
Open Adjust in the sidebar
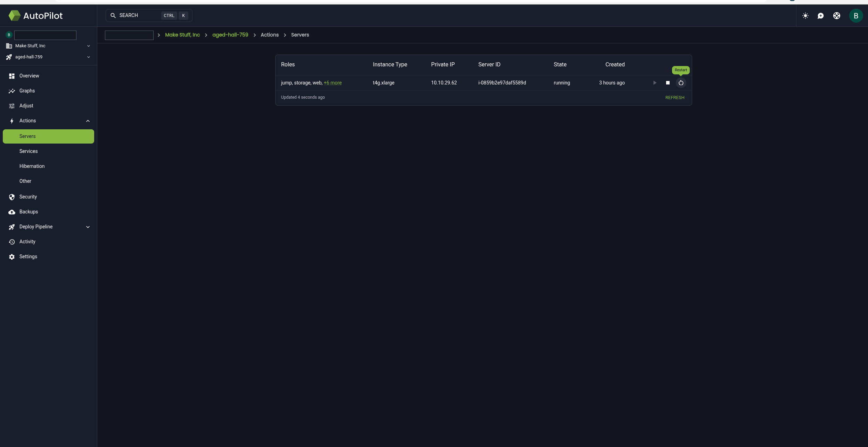coord(48,106)
